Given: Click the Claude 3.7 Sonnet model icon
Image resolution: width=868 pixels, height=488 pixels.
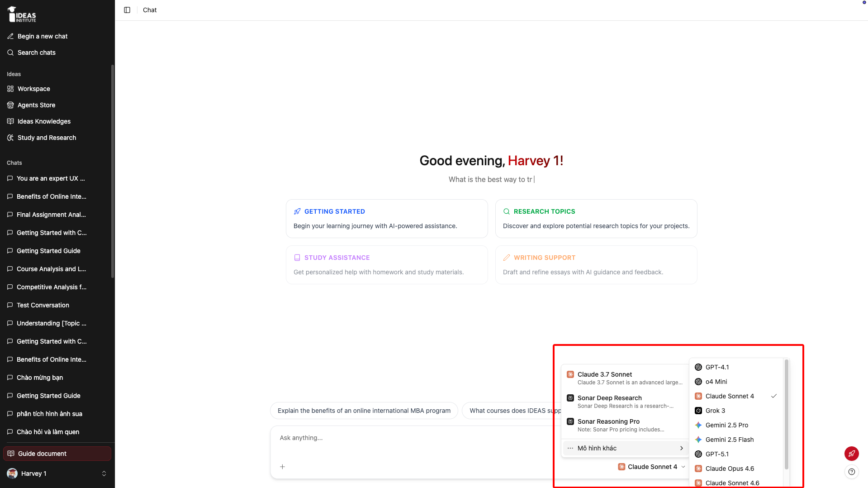Looking at the screenshot, I should (570, 374).
